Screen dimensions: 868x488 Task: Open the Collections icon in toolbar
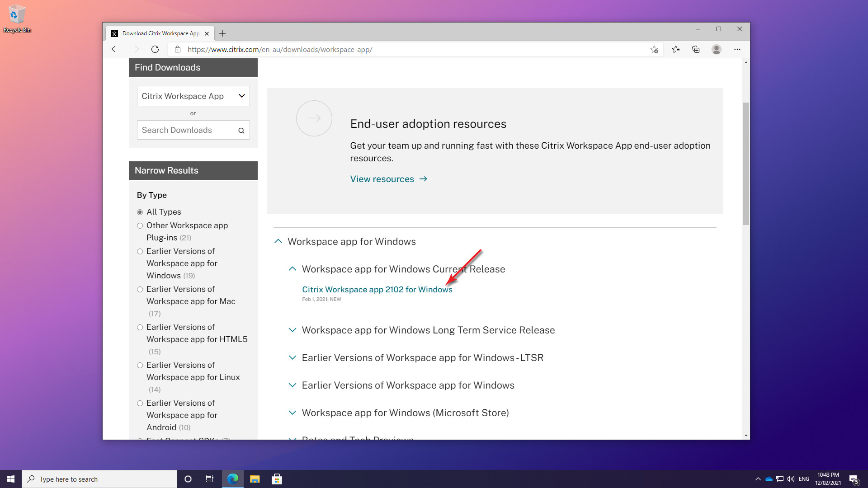(696, 49)
